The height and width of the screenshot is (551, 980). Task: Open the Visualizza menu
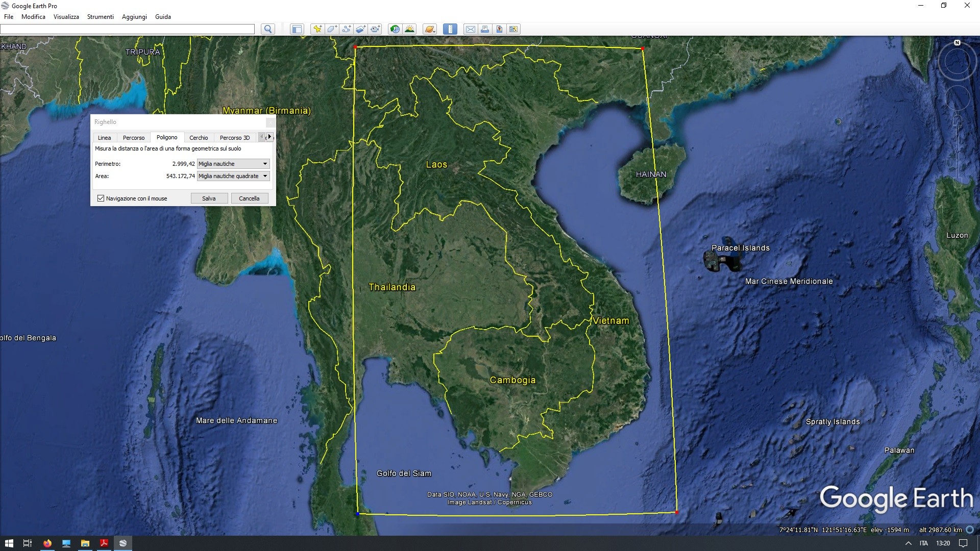coord(66,17)
